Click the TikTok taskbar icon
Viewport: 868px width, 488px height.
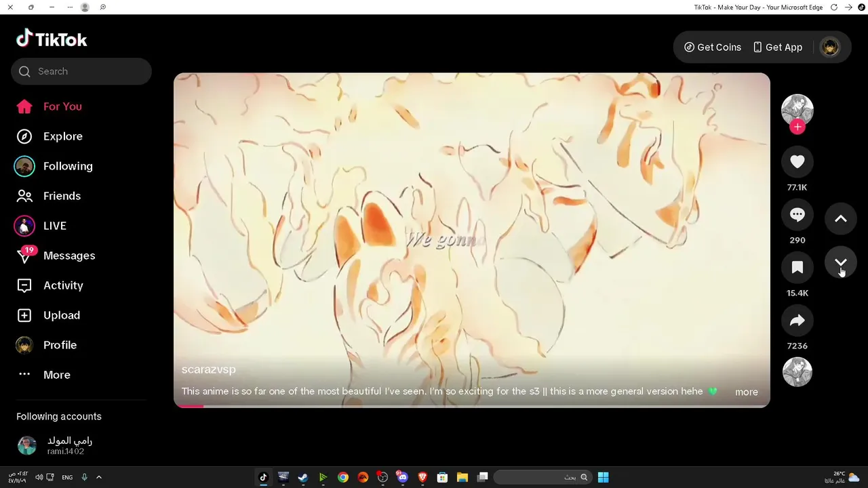263,477
